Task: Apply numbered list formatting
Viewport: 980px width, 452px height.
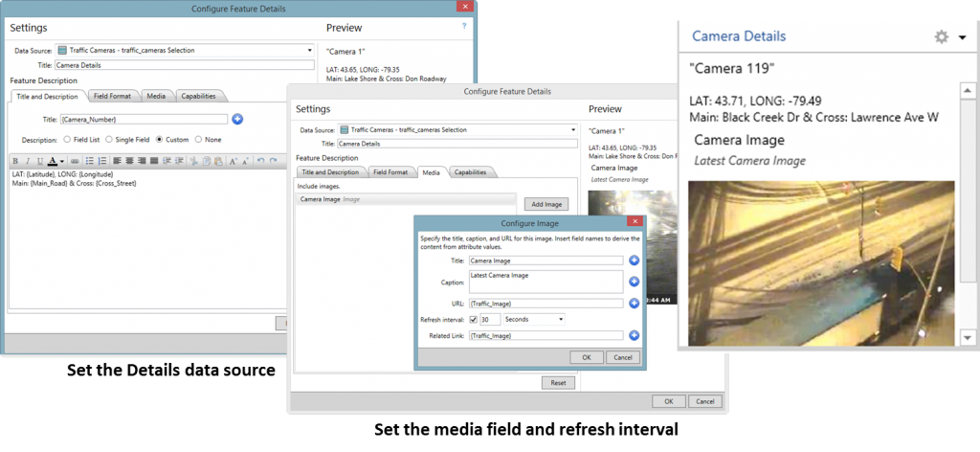Action: point(101,161)
